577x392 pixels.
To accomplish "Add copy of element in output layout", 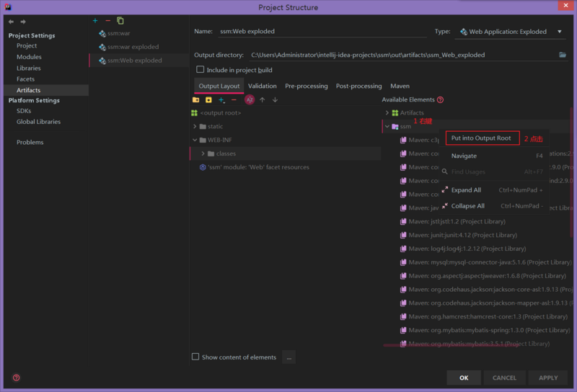I will [x=221, y=99].
